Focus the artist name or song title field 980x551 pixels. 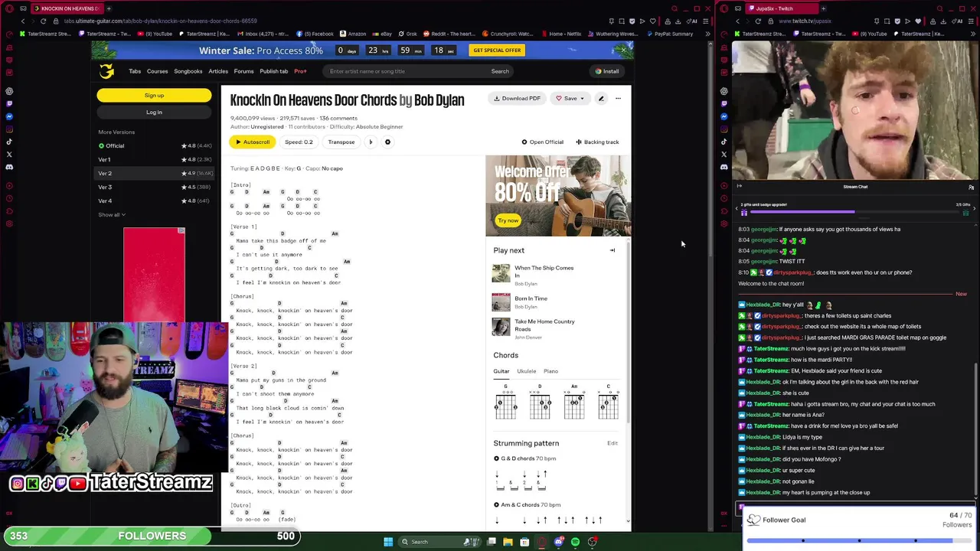406,71
